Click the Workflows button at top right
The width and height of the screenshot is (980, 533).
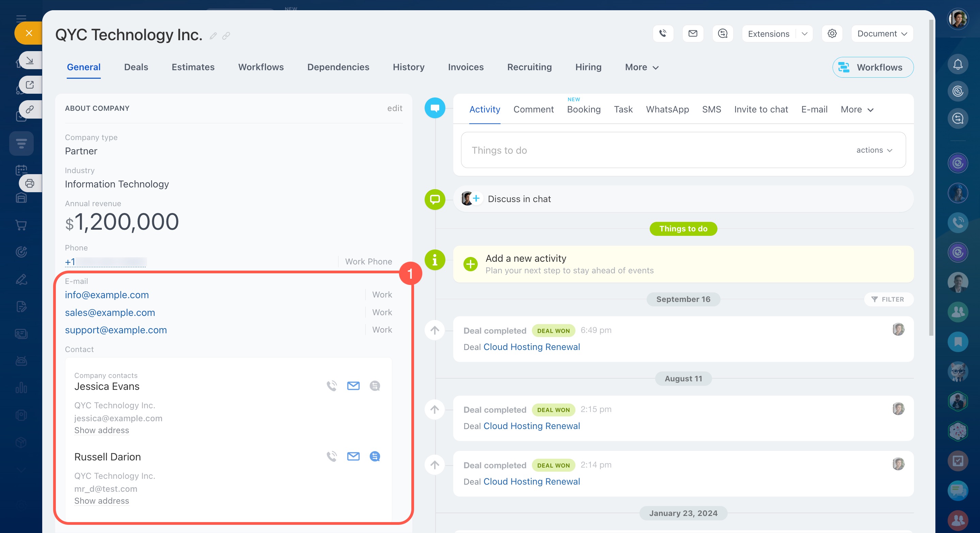873,67
